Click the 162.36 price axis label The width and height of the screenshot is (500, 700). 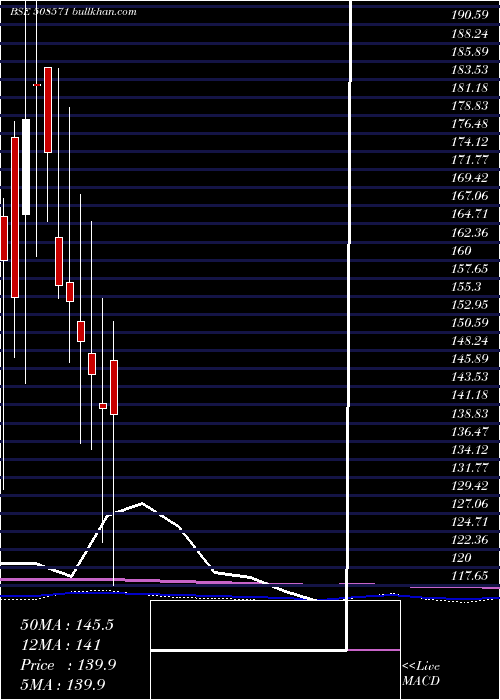point(469,232)
